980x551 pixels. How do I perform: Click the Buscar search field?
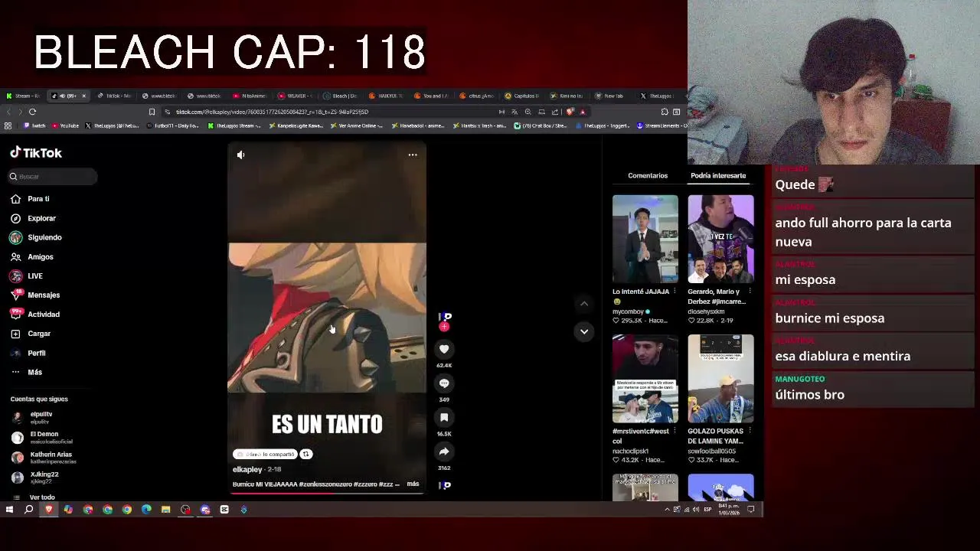(x=53, y=177)
